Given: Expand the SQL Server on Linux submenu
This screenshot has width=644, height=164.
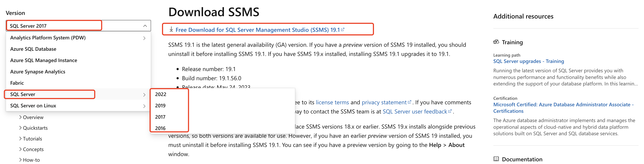Looking at the screenshot, I should [x=144, y=106].
